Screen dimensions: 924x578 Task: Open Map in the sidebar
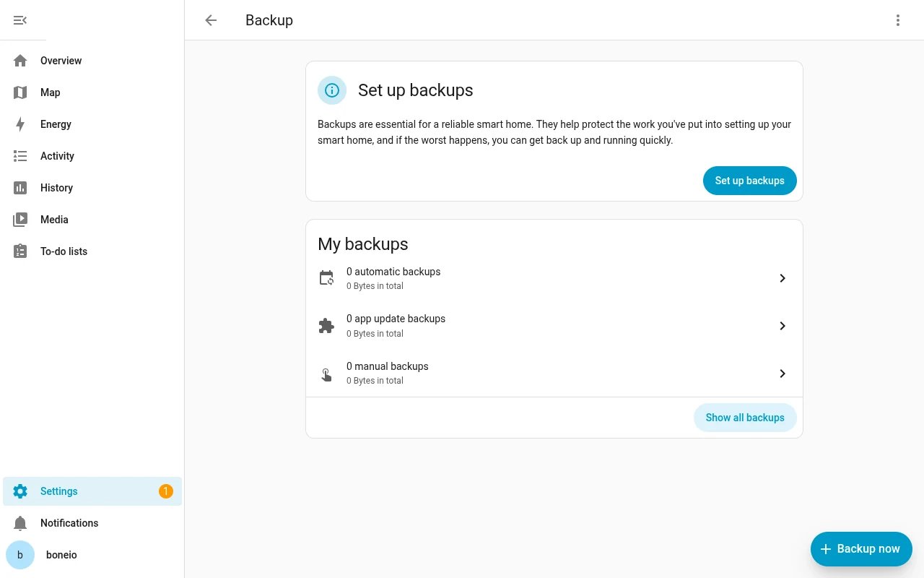coord(92,92)
